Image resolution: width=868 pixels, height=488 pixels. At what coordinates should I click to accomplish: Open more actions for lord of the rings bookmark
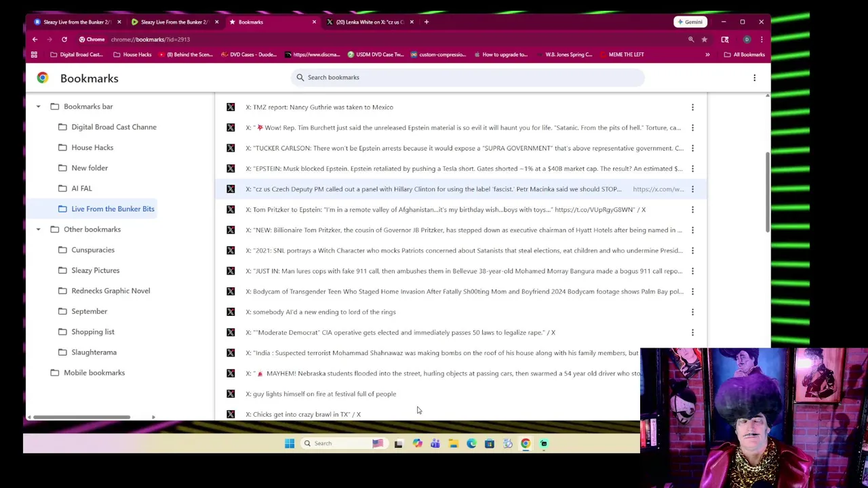(692, 312)
